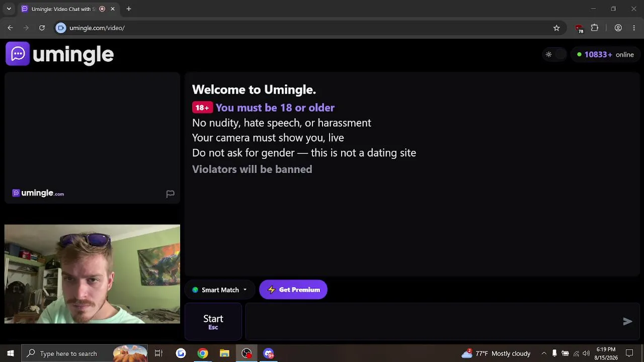Bookmark this page with the star icon
This screenshot has height=362, width=644.
pos(556,28)
